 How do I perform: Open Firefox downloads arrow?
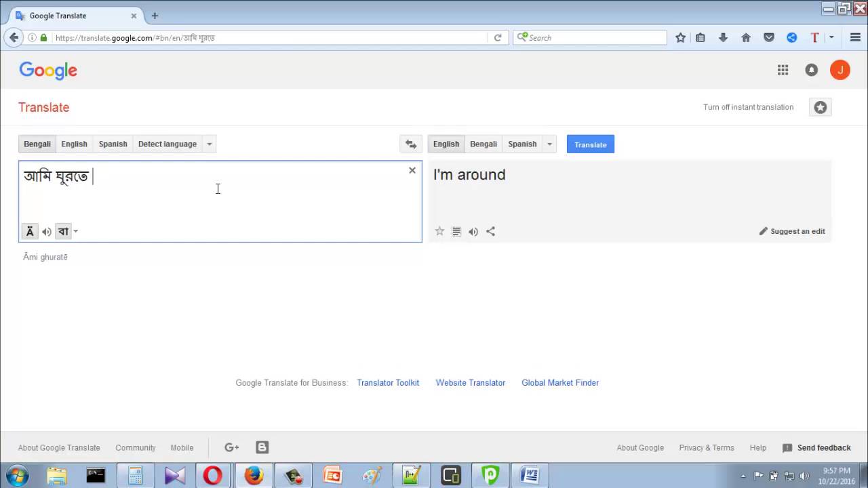coord(723,38)
